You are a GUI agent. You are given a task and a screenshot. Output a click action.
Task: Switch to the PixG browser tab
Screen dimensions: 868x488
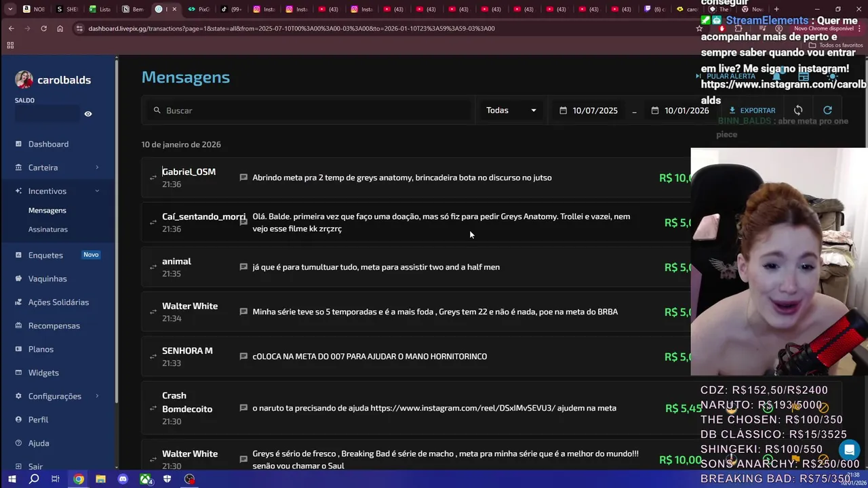(x=199, y=9)
